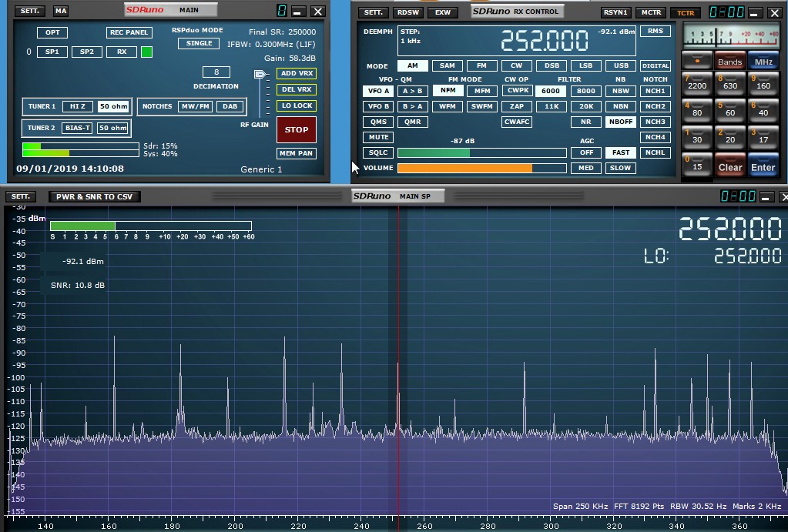Select Tuner 1 50 ohm input

(x=113, y=106)
